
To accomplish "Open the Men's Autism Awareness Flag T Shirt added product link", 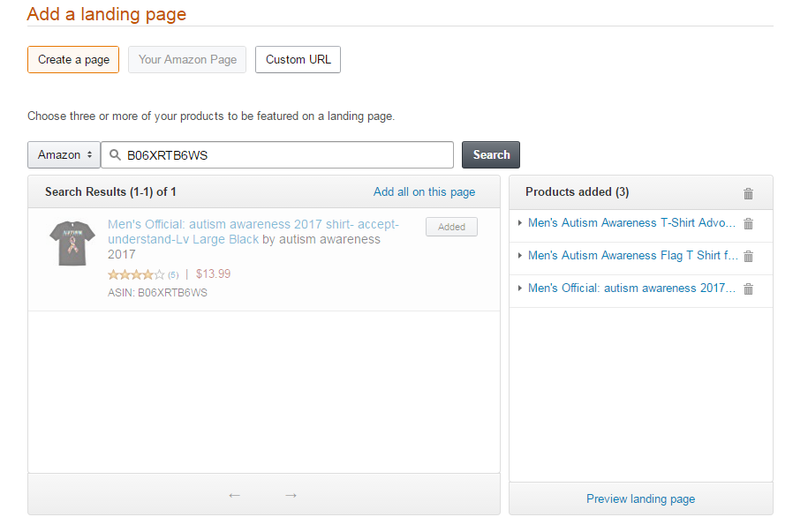I will coord(632,256).
